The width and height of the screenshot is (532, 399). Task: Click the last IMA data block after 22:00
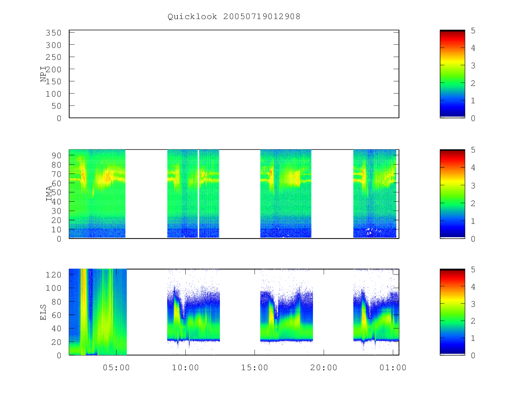pos(375,194)
